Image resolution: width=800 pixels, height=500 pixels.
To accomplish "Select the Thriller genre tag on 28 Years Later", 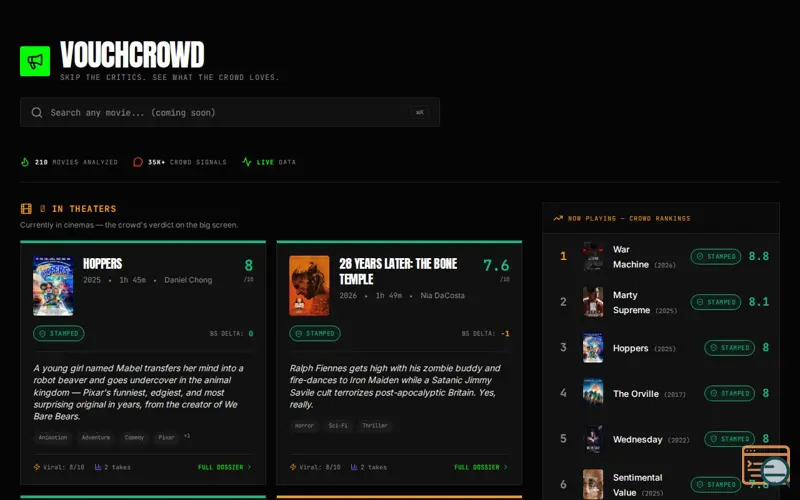I will (375, 426).
